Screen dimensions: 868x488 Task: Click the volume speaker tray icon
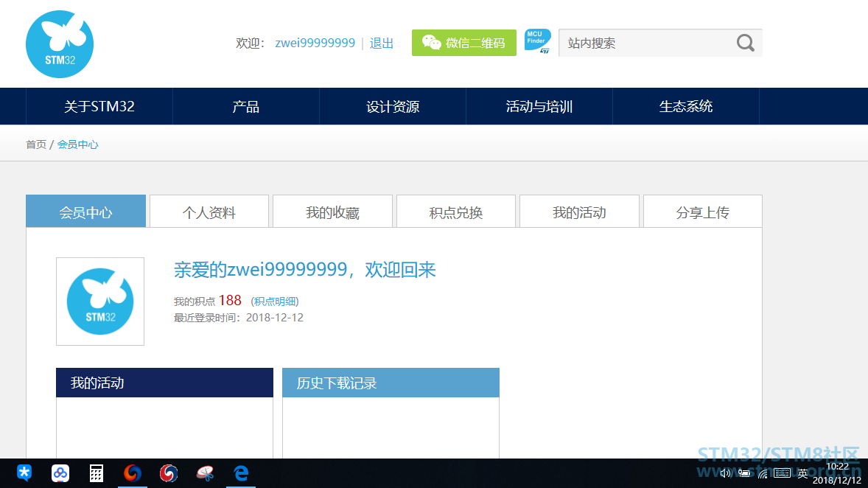724,473
